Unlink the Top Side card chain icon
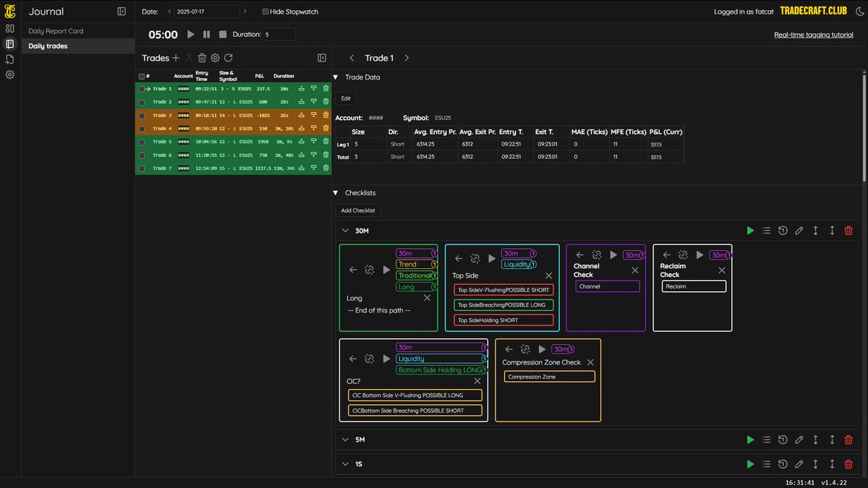868x488 pixels. point(475,258)
